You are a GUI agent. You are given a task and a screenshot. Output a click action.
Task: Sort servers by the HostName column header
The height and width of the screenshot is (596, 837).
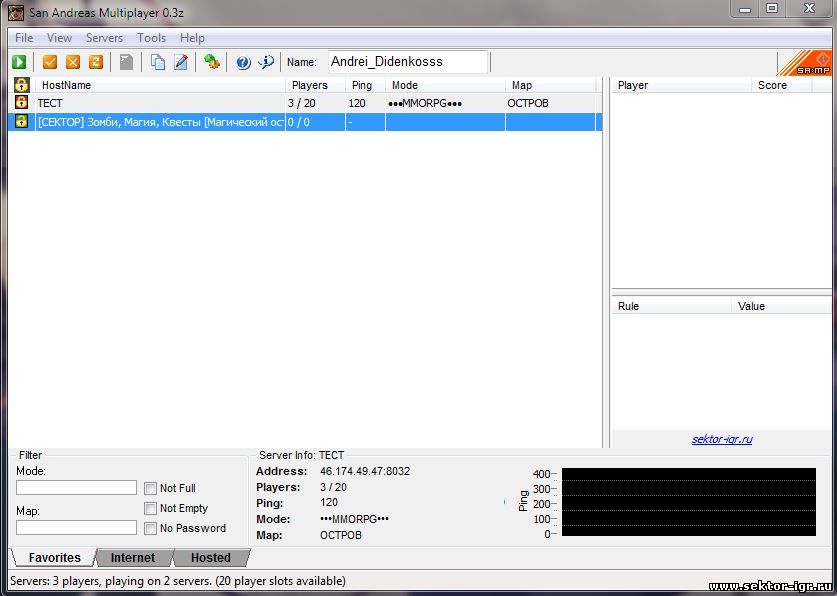pos(160,85)
